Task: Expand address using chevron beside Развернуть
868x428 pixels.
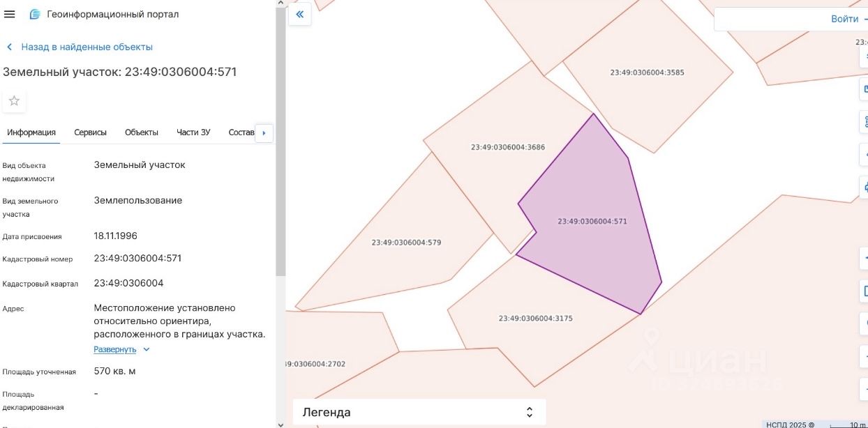Action: 146,349
